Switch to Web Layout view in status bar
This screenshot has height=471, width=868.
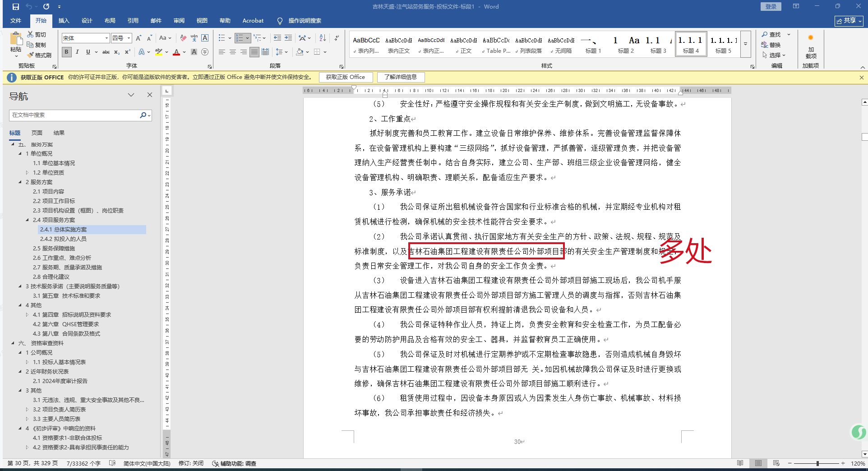(x=776, y=463)
